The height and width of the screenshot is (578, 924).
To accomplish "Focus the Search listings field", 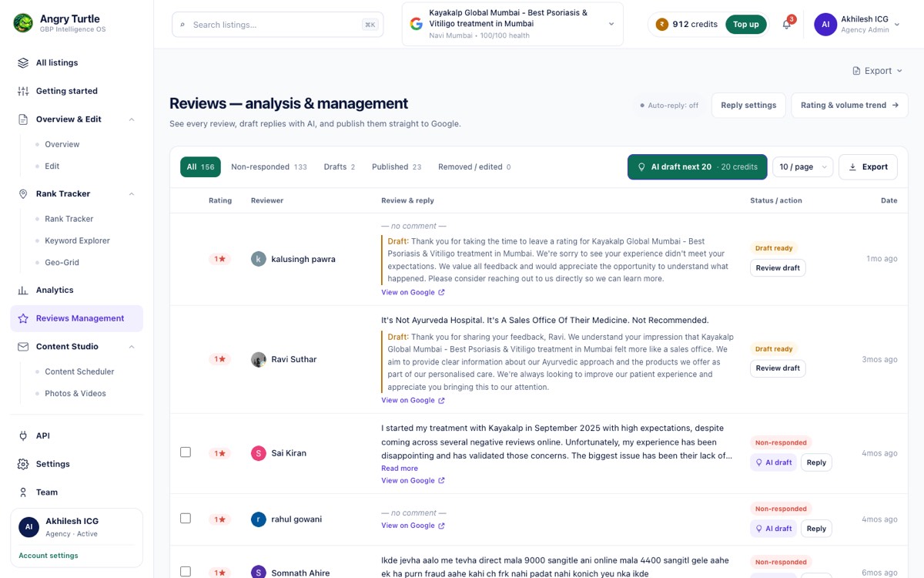I will coord(276,25).
